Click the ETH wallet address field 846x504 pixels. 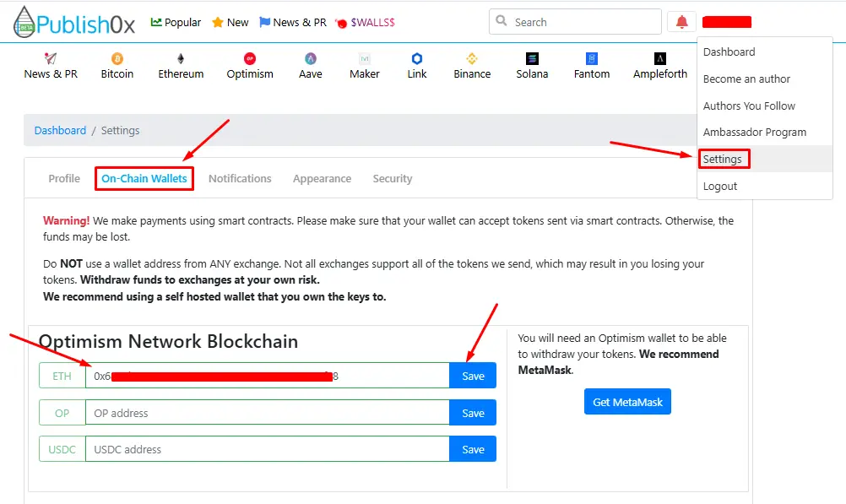click(x=267, y=376)
